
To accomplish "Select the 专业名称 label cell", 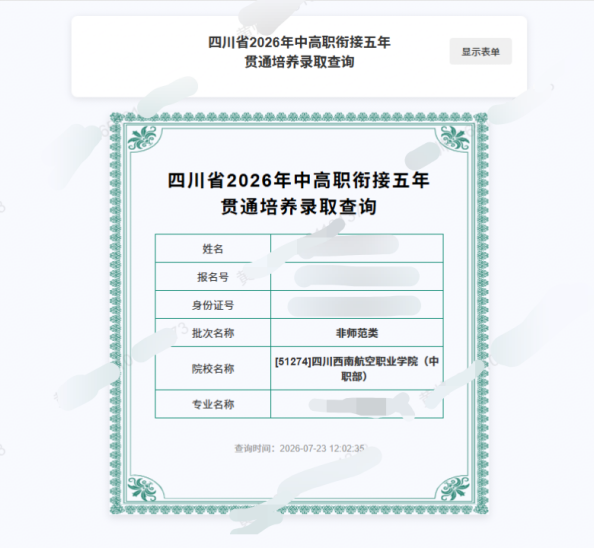I will pyautogui.click(x=213, y=404).
